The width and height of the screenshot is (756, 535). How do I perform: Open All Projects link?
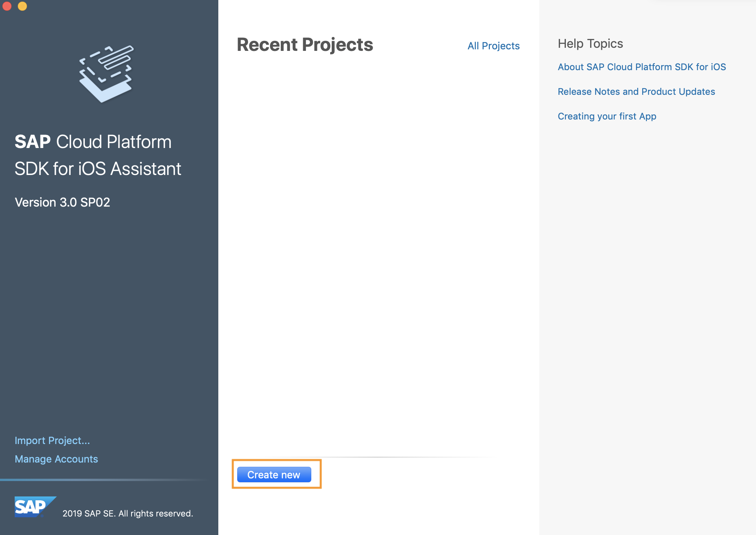coord(493,46)
